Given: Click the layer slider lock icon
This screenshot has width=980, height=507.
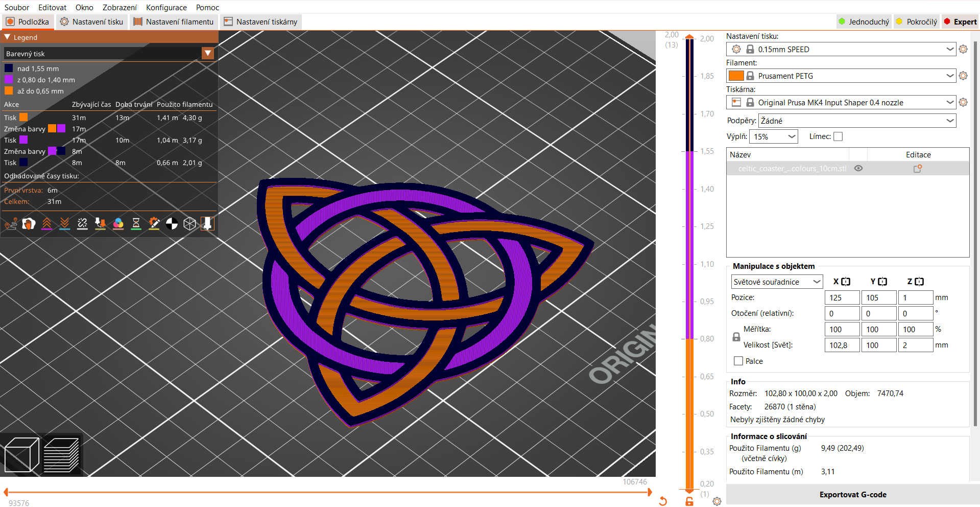Looking at the screenshot, I should (689, 501).
